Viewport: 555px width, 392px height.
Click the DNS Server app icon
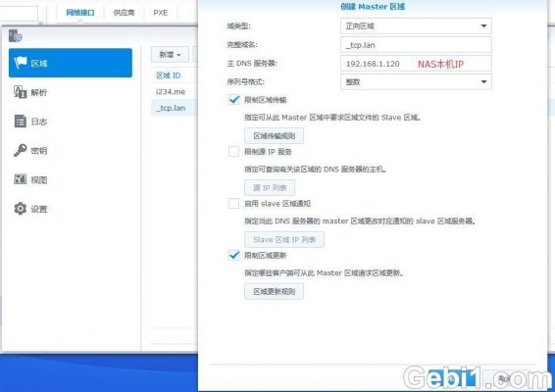(x=16, y=35)
